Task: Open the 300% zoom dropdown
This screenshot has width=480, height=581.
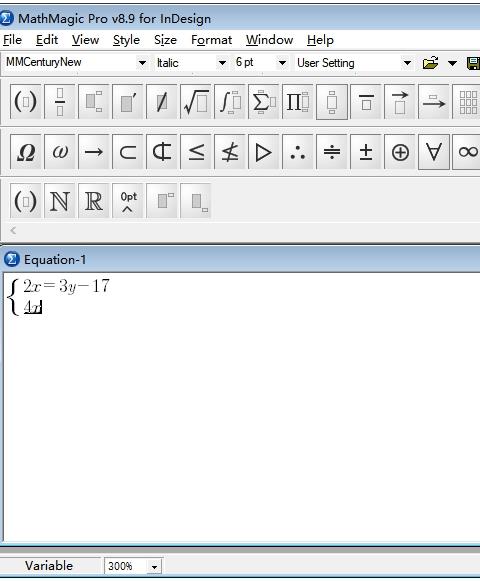Action: [154, 567]
